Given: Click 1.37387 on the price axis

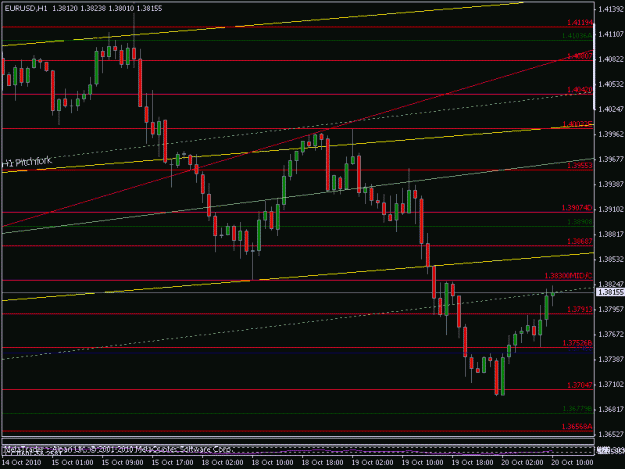Looking at the screenshot, I should [611, 359].
